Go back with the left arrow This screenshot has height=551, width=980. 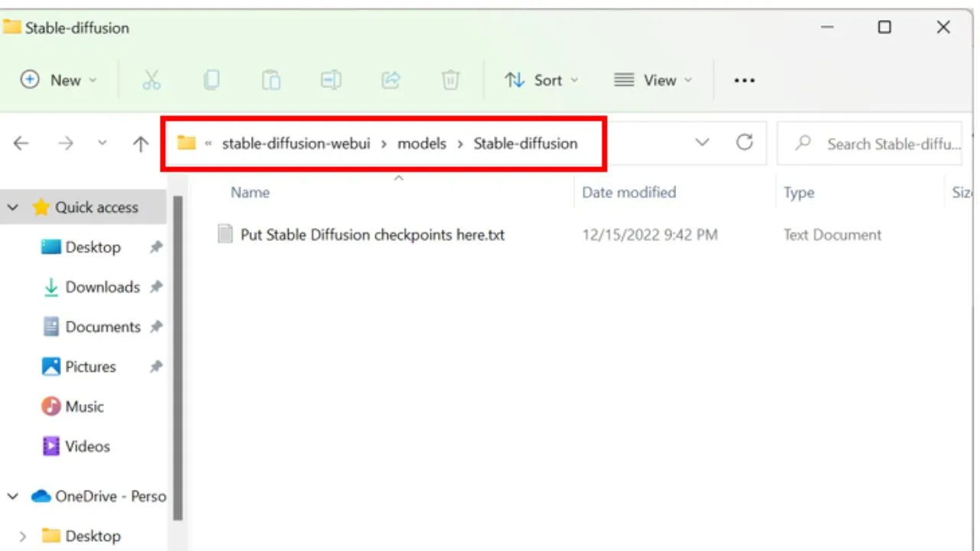click(x=21, y=143)
